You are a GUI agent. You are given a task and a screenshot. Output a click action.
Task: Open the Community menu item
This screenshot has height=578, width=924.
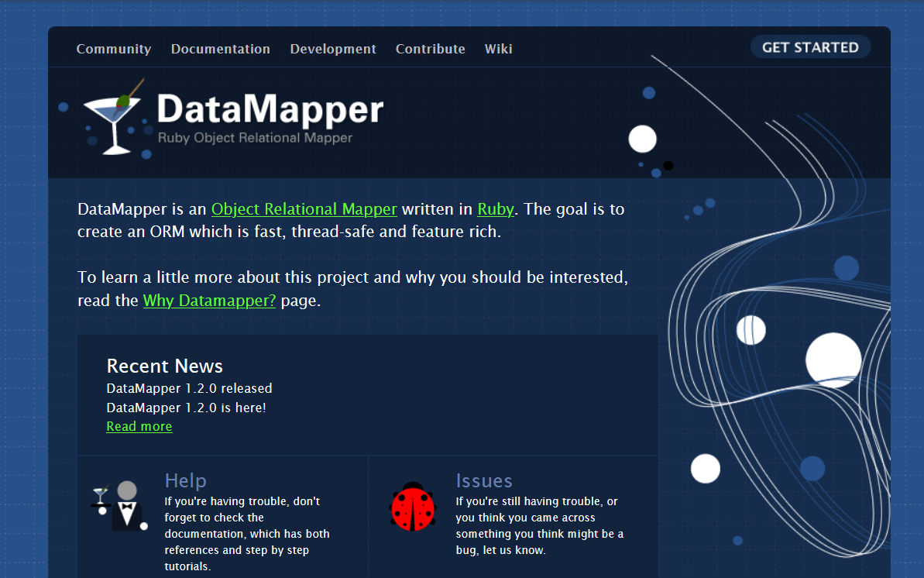click(x=113, y=49)
